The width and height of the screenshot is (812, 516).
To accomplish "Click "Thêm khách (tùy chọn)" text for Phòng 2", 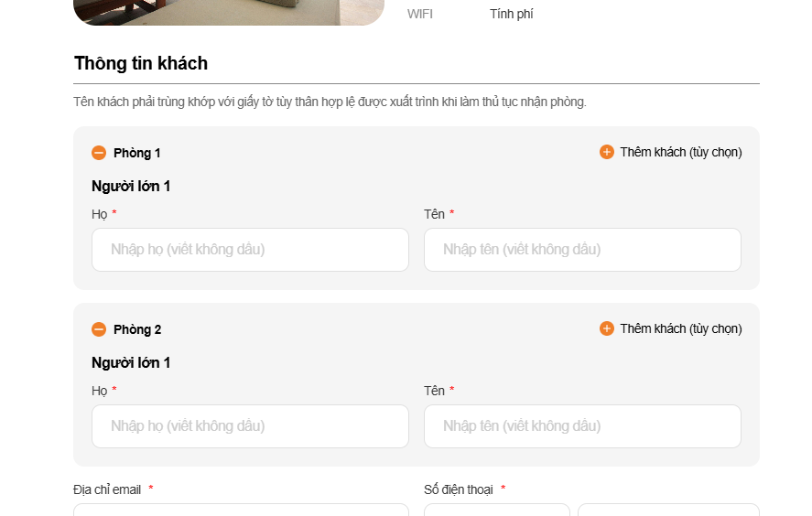I will [x=681, y=328].
